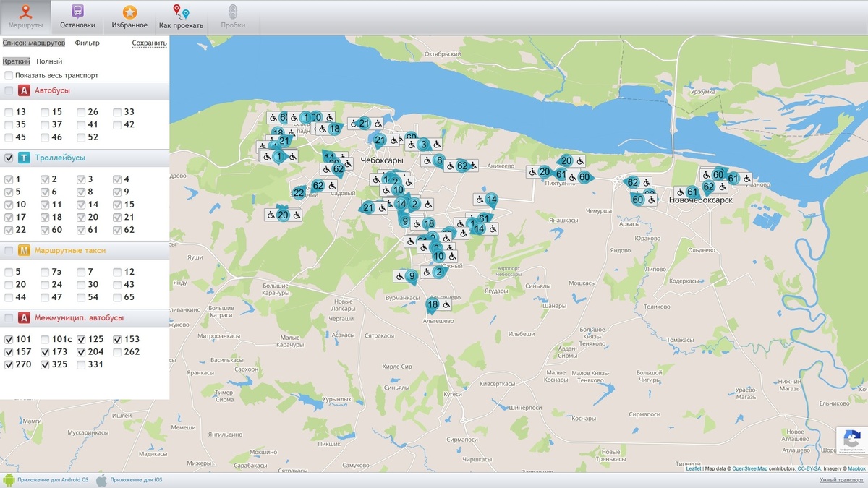868x488 pixels.
Task: Click the marker 20 with wheelchair icons
Action: [x=283, y=215]
